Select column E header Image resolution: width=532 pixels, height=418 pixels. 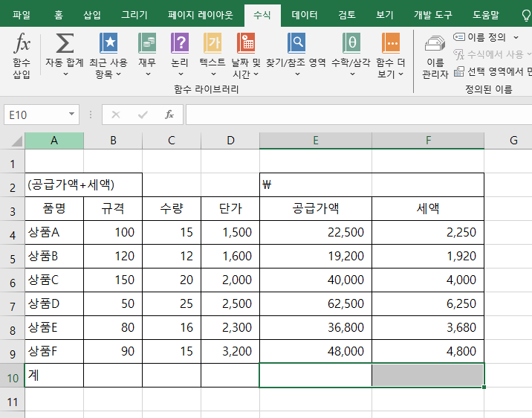pos(316,141)
